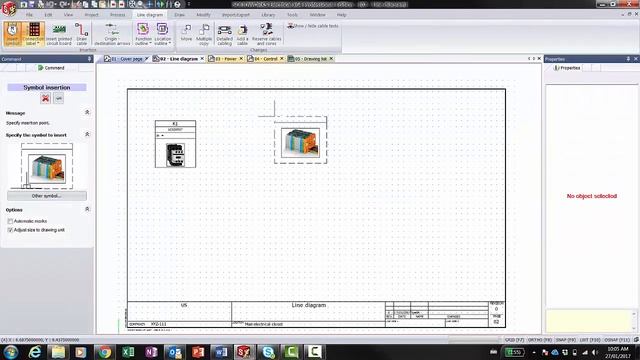
Task: Select the K1 contactor symbol on drawing
Action: tap(176, 144)
